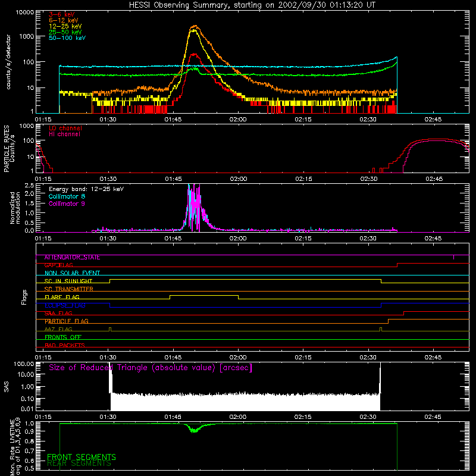Click the Normalized modulation axis label
Viewport: 476px width, 476px height.
pyautogui.click(x=15, y=208)
